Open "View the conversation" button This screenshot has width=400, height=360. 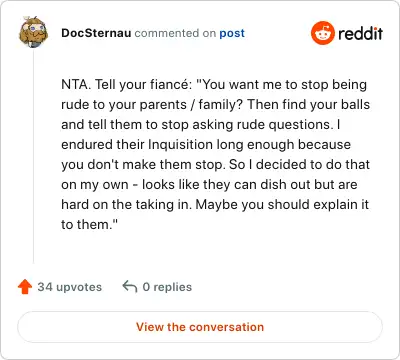(200, 327)
